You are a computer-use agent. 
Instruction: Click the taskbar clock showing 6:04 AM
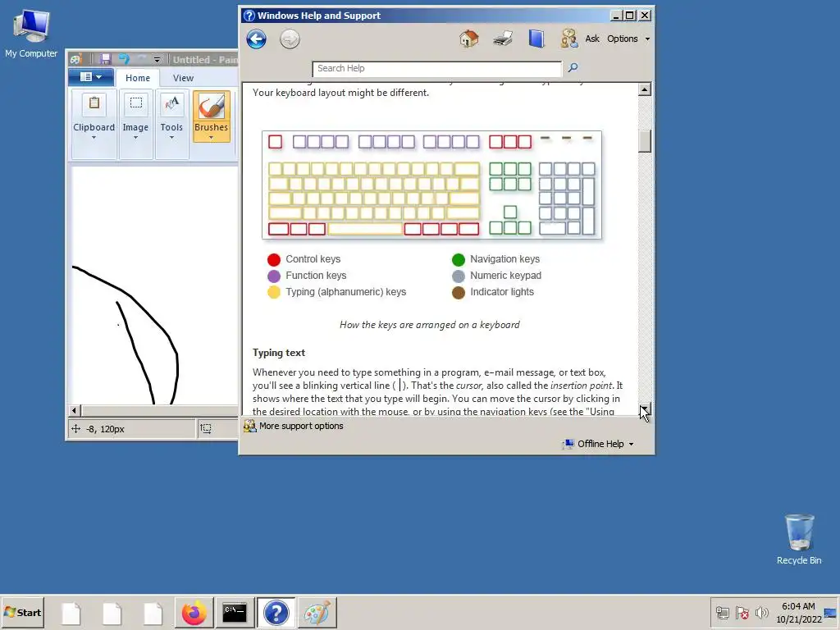click(x=798, y=612)
